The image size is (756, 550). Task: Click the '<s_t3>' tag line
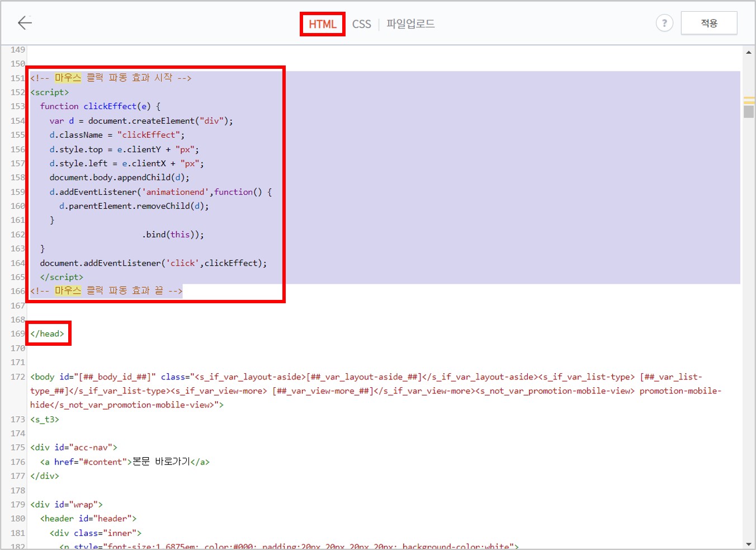[45, 420]
